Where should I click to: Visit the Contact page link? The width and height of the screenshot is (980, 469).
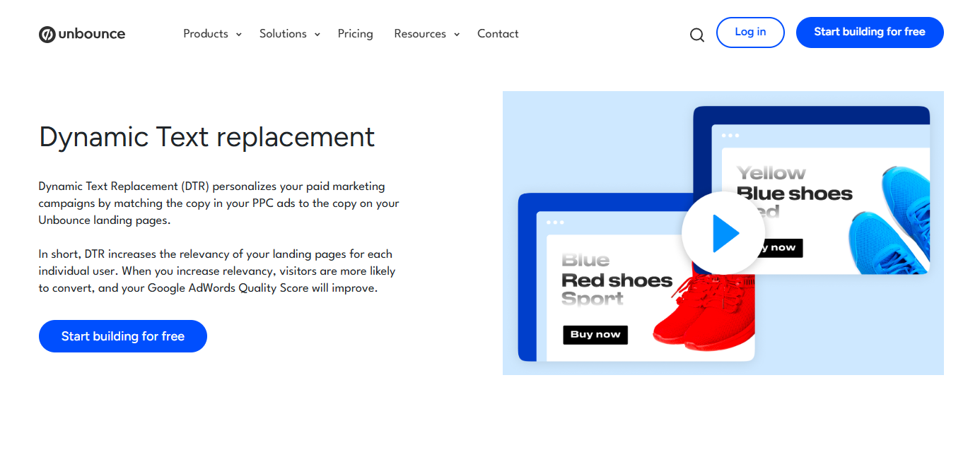point(498,34)
